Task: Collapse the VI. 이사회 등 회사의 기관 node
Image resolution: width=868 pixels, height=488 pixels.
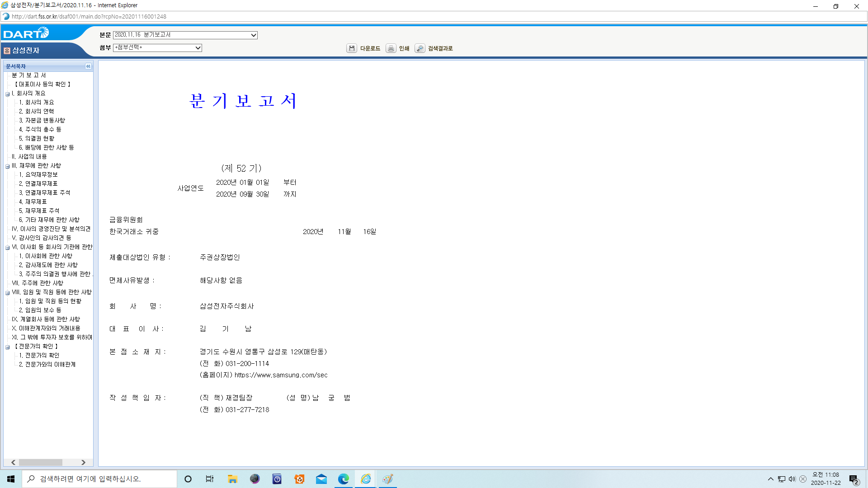Action: 7,248
